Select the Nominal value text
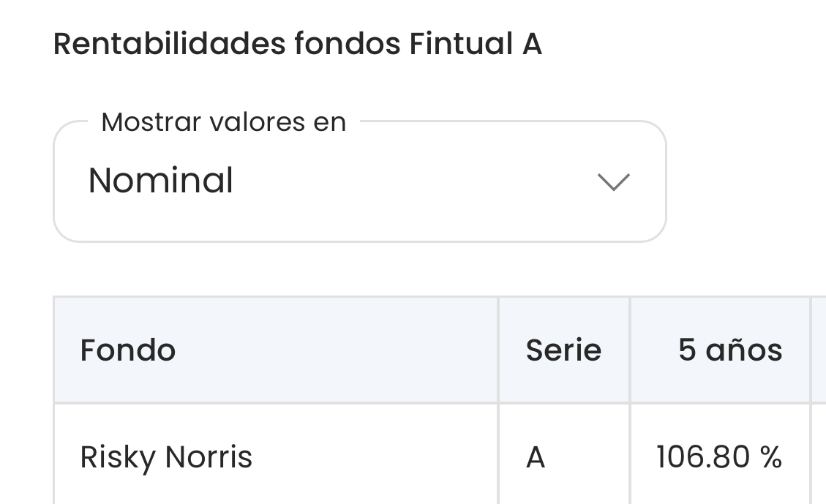Viewport: 826px width, 504px height. click(x=160, y=181)
